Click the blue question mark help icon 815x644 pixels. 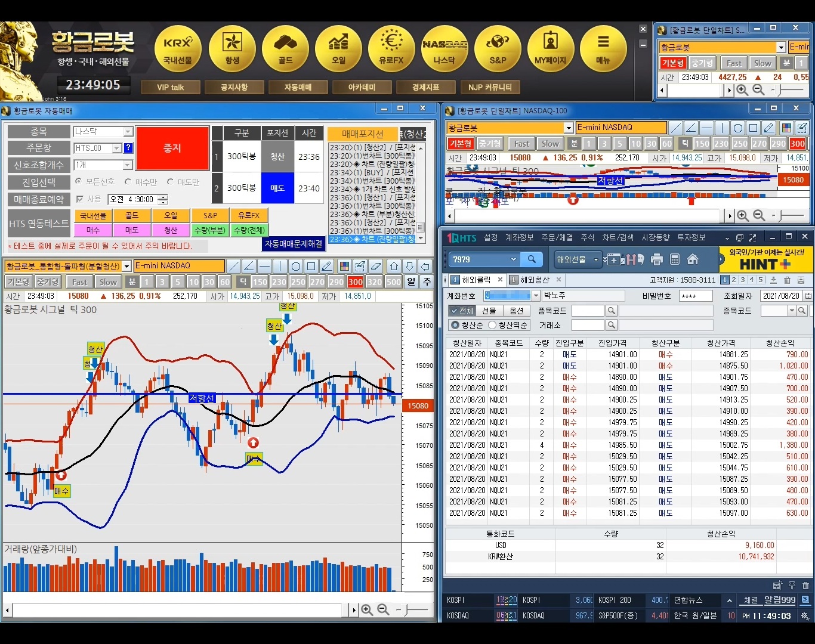point(128,148)
